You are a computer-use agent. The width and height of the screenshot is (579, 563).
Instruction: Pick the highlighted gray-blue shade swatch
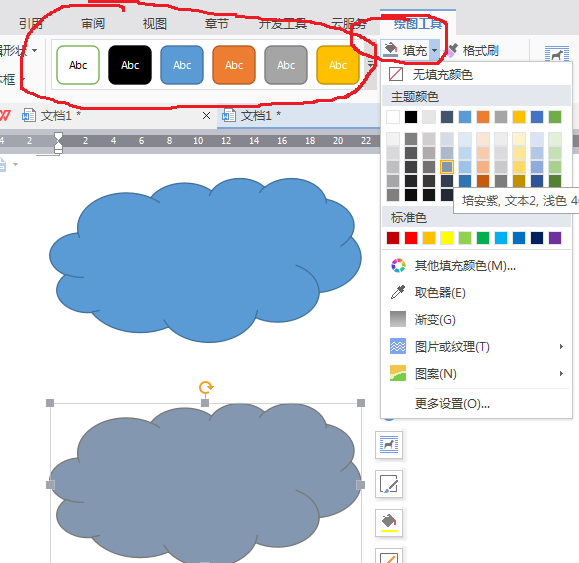(x=447, y=167)
